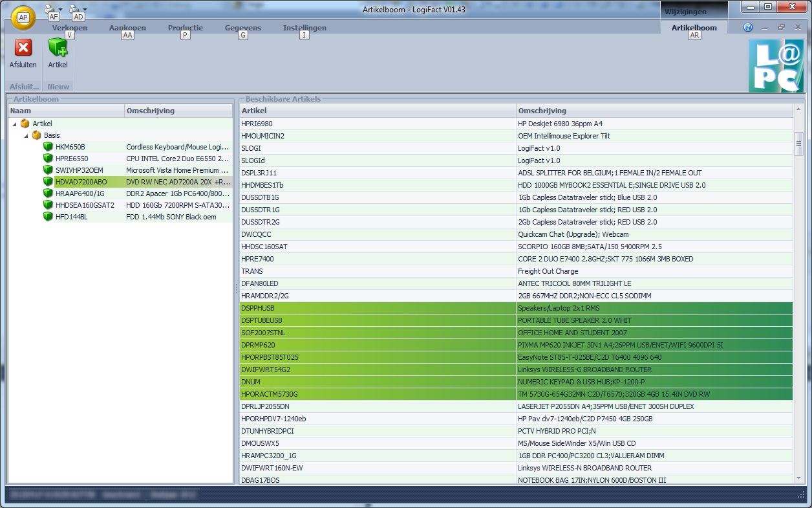Select article row DWCQCC

point(516,234)
